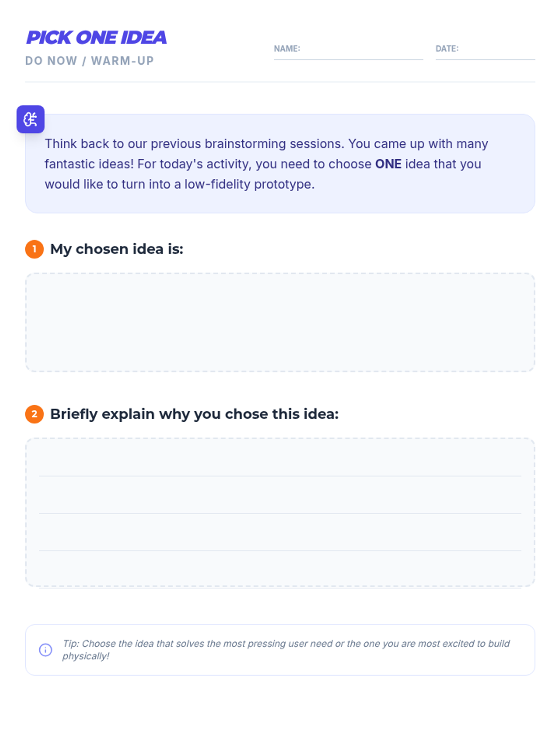Click the info icon beside the tip
Viewport: 560px width, 747px height.
coord(45,649)
